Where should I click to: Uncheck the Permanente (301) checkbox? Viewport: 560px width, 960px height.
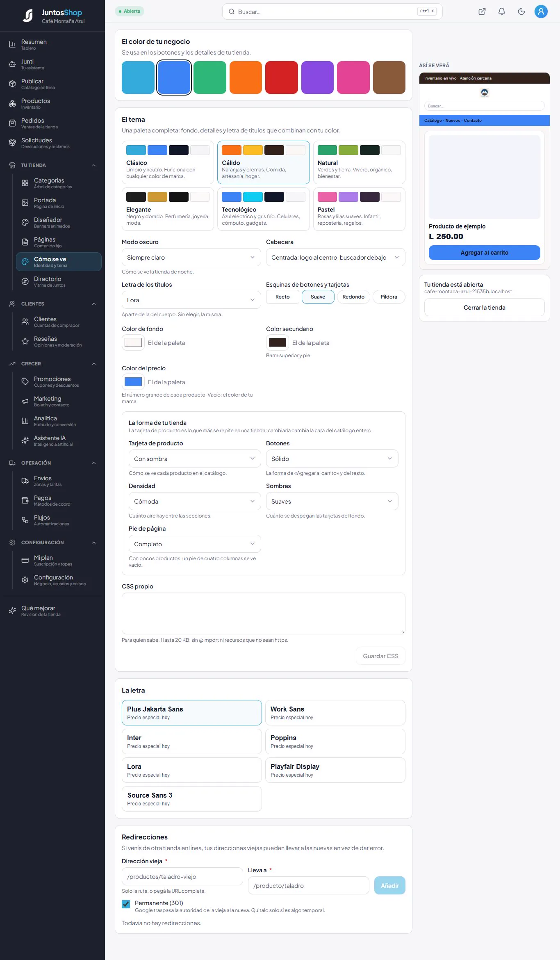[x=126, y=904]
